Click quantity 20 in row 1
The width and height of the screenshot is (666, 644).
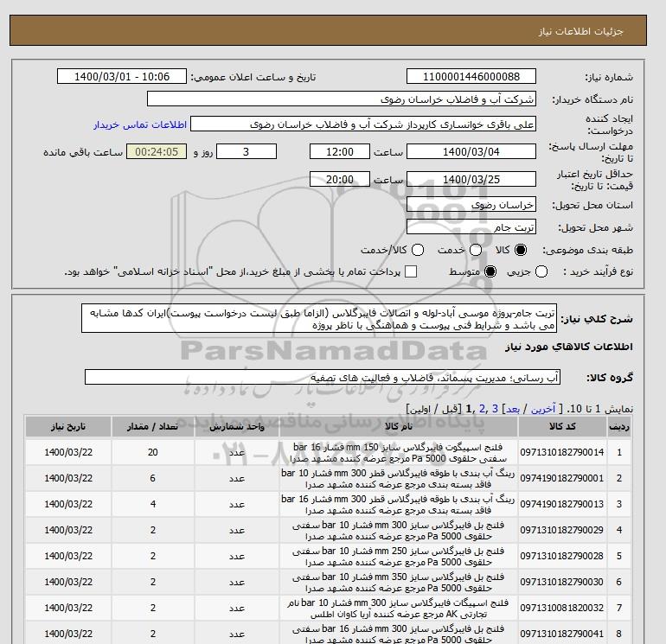153,453
